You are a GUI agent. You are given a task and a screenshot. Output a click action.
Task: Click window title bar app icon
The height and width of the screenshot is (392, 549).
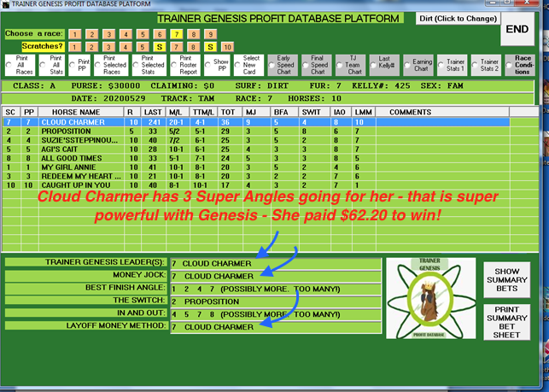pos(6,4)
